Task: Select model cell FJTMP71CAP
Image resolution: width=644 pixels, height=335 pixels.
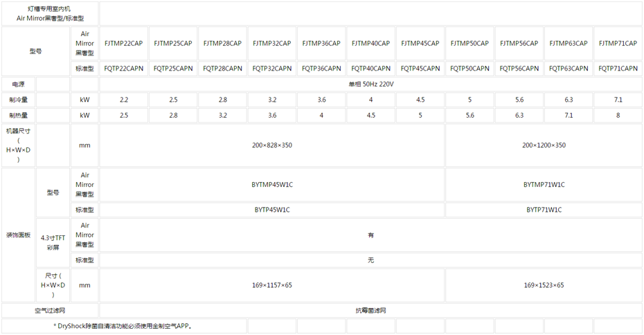Action: (618, 44)
